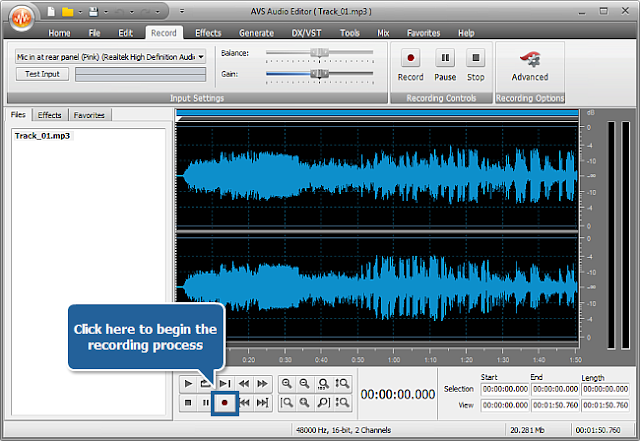Open the File ribbon tab
This screenshot has width=640, height=441.
click(x=94, y=33)
